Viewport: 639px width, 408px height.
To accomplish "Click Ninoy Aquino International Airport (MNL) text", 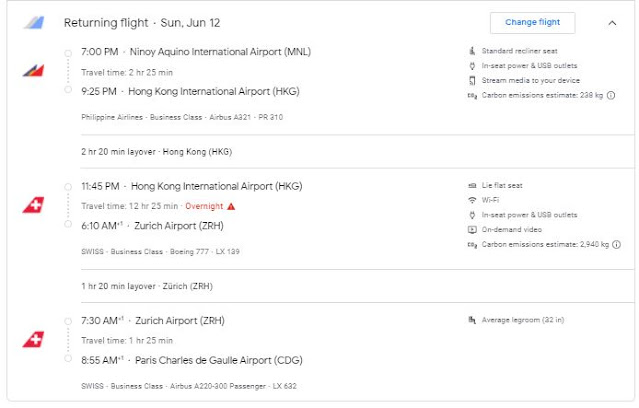I will pyautogui.click(x=220, y=52).
